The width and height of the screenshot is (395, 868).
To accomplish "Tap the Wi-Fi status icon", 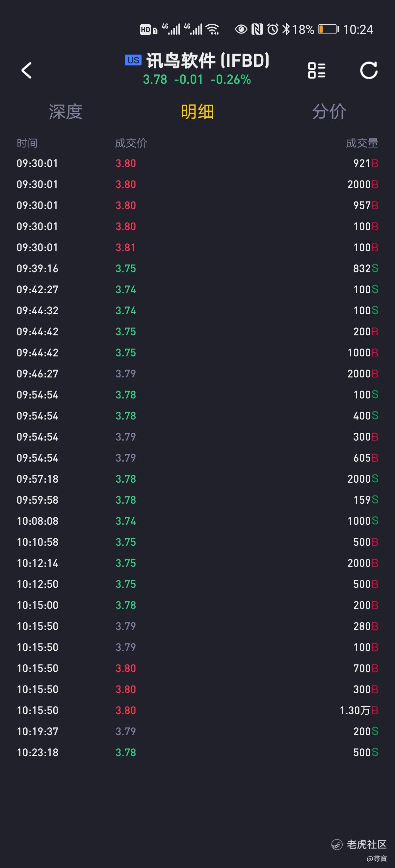I will [213, 29].
